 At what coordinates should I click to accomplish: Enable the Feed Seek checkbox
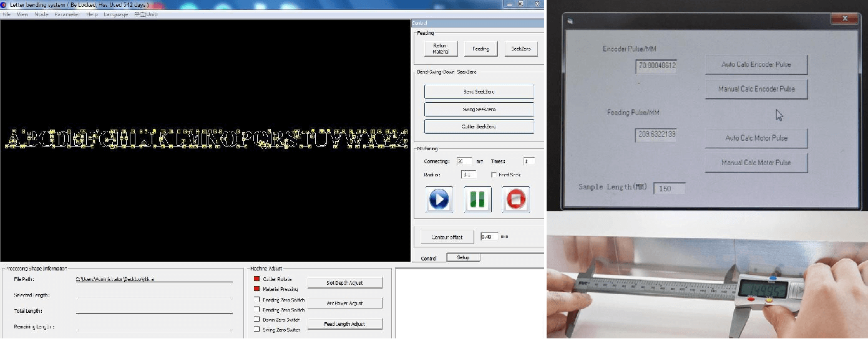pos(494,175)
